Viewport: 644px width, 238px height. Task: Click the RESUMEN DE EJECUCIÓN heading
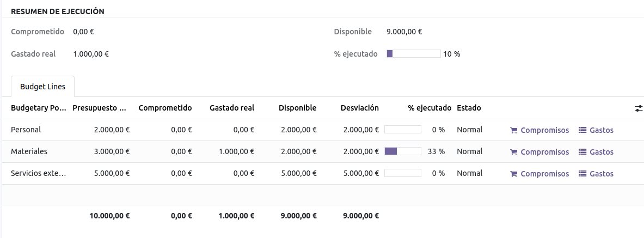tap(58, 11)
